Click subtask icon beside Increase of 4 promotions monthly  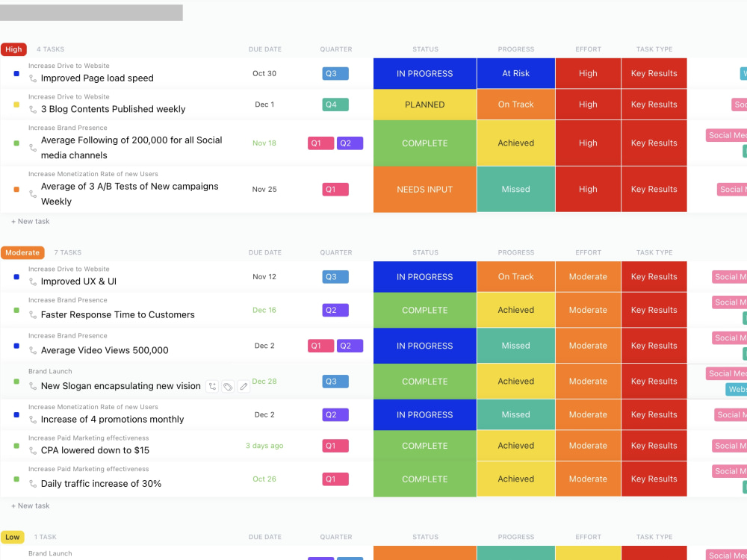click(32, 420)
